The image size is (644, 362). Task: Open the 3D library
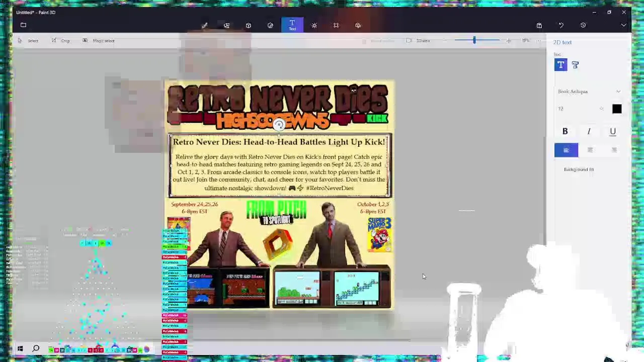tap(358, 25)
